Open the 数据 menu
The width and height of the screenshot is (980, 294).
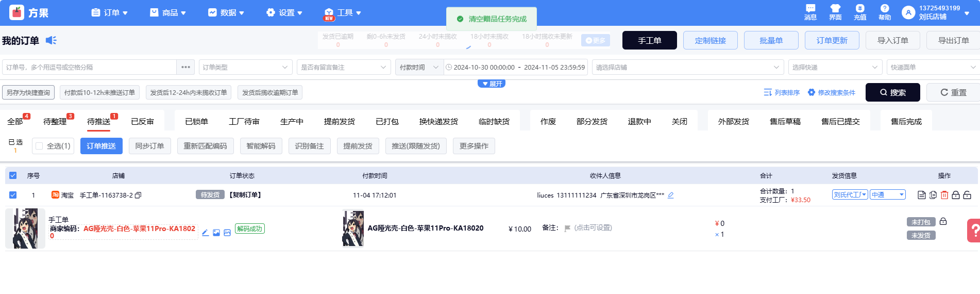pos(226,12)
